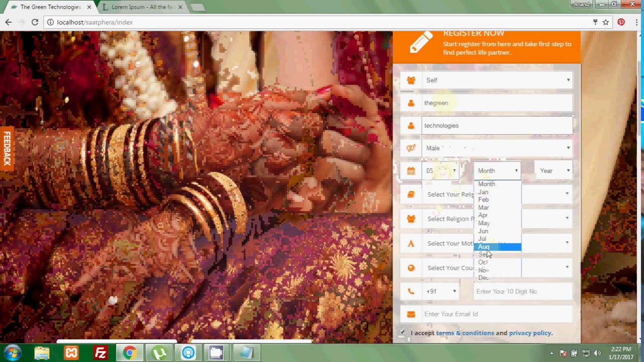Close the Lorem Ipsum tab

pos(180,7)
